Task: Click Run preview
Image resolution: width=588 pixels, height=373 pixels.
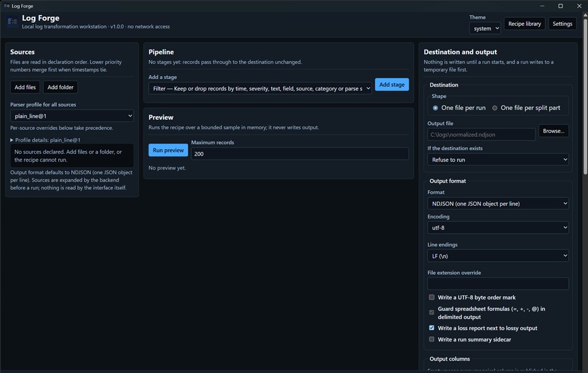Action: pyautogui.click(x=168, y=150)
